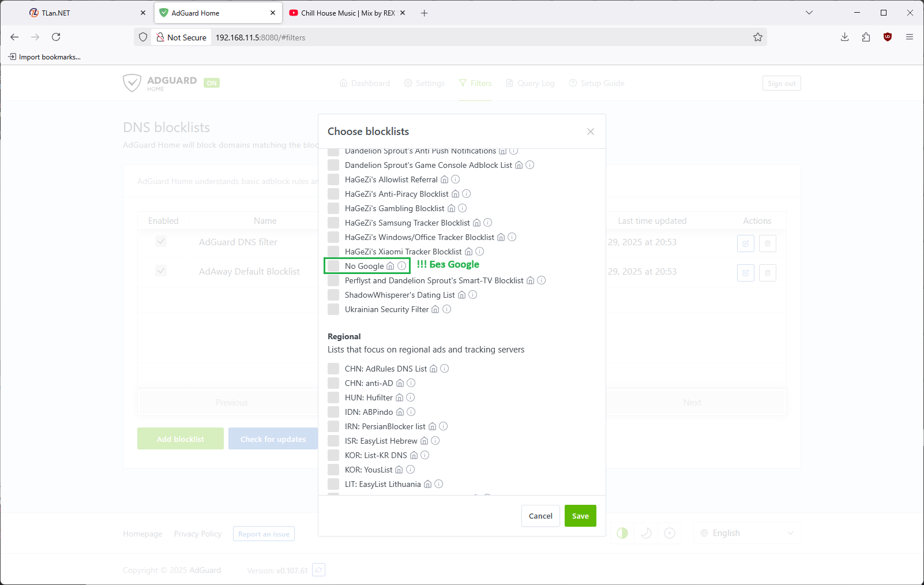This screenshot has width=924, height=585.
Task: Enable the No Google blocklist checkbox
Action: (333, 266)
